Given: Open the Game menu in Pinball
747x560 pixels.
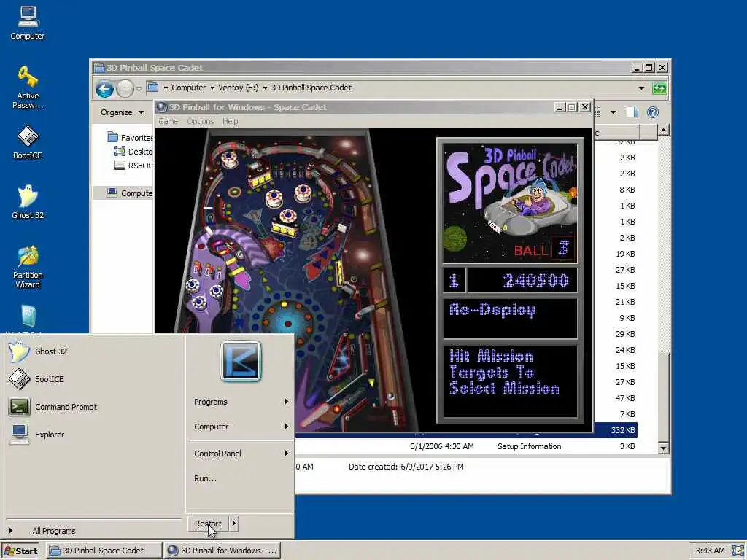Looking at the screenshot, I should click(168, 122).
